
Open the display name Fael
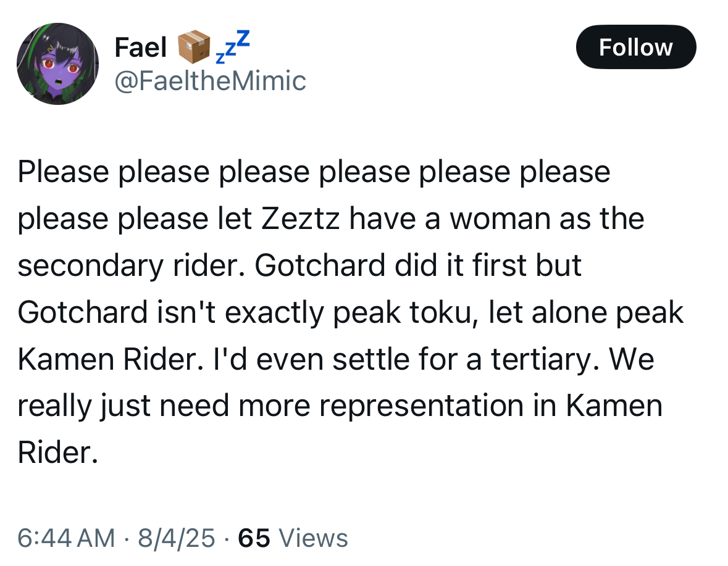coord(140,48)
